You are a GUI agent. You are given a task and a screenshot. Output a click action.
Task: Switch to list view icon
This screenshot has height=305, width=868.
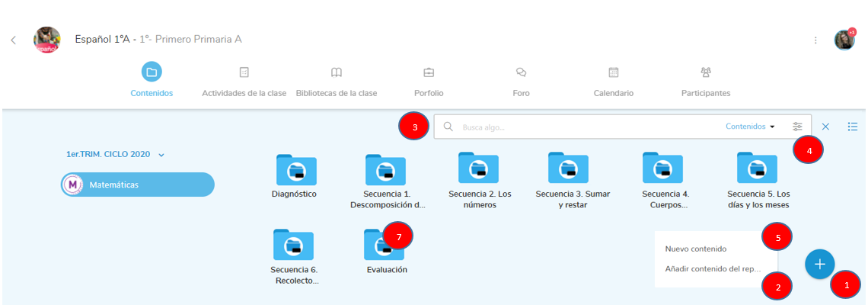coord(853,127)
